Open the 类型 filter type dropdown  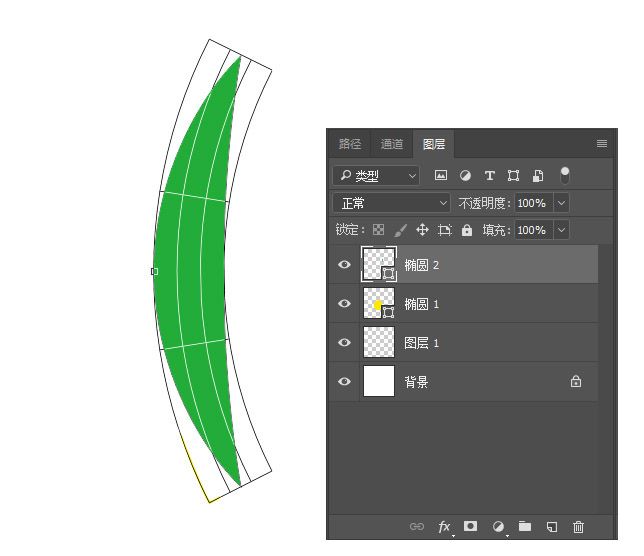(x=376, y=176)
